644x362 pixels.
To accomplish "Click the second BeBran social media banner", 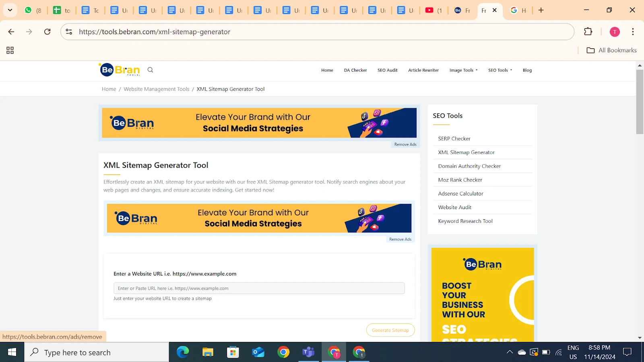I will pyautogui.click(x=259, y=218).
